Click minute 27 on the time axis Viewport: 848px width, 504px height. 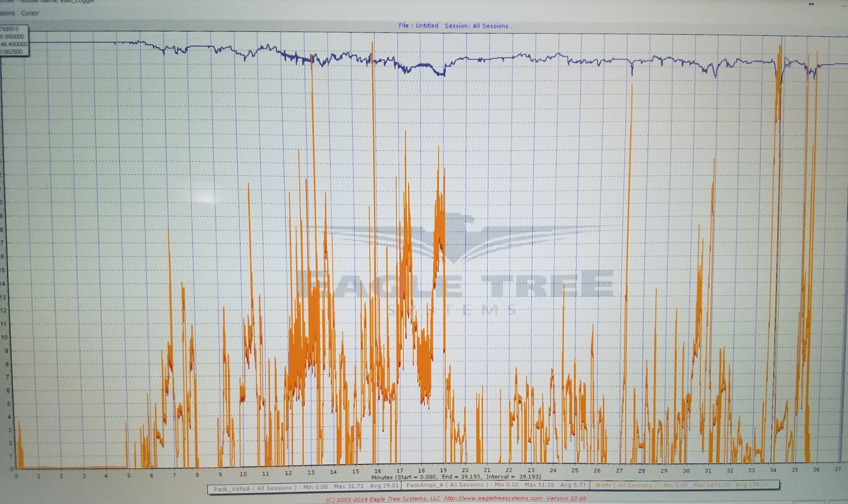(x=619, y=470)
